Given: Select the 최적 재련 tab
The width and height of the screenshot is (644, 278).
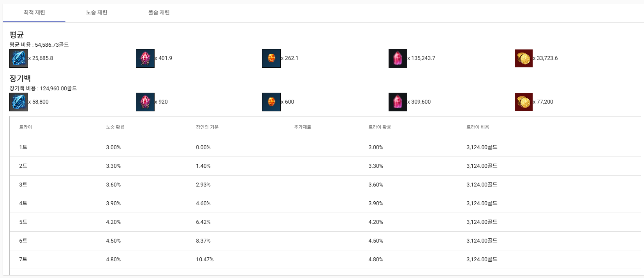Looking at the screenshot, I should (34, 12).
